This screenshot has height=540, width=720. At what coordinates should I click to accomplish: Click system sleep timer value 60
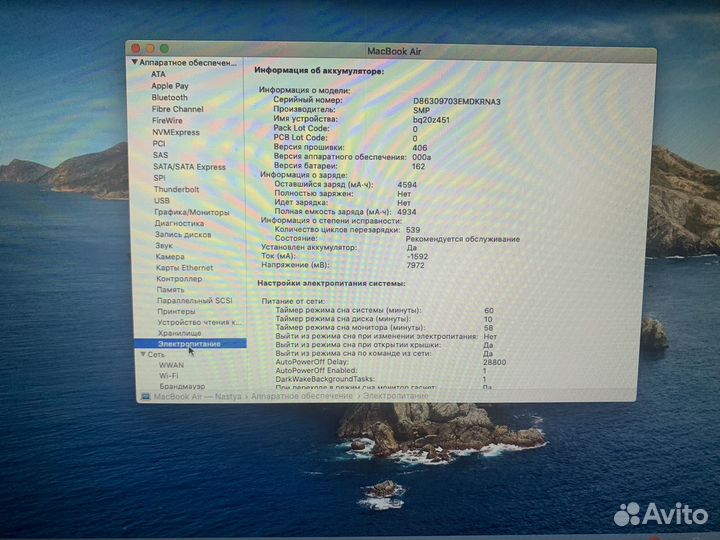point(489,310)
